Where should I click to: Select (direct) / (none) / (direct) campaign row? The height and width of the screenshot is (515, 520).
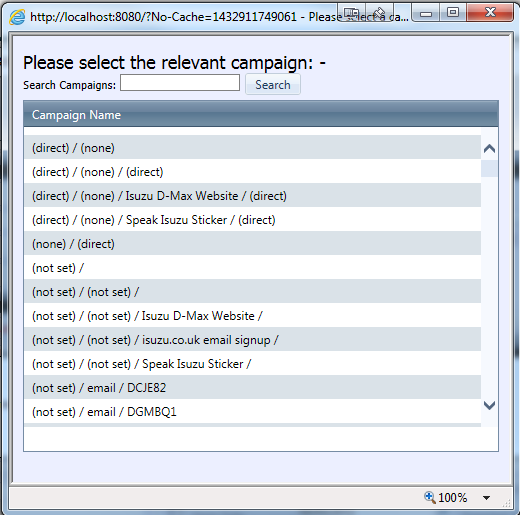[252, 171]
